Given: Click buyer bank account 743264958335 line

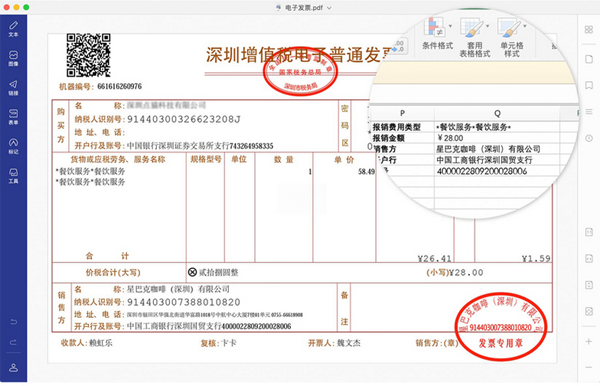Looking at the screenshot, I should coord(200,146).
